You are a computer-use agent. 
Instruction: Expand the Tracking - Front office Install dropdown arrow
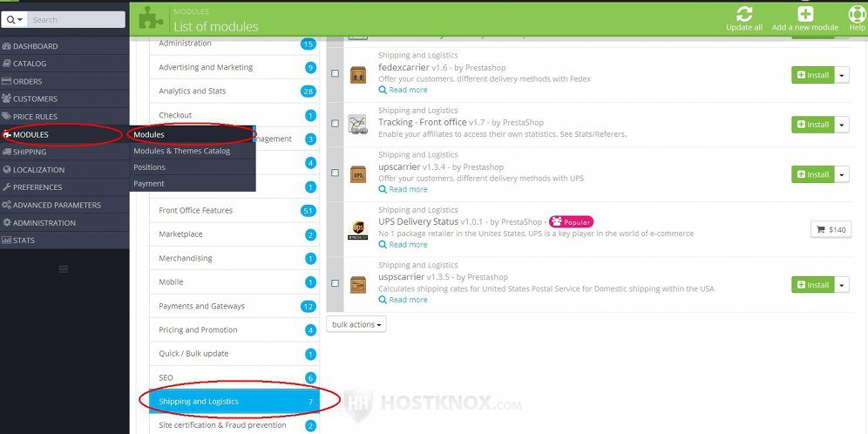pos(842,125)
